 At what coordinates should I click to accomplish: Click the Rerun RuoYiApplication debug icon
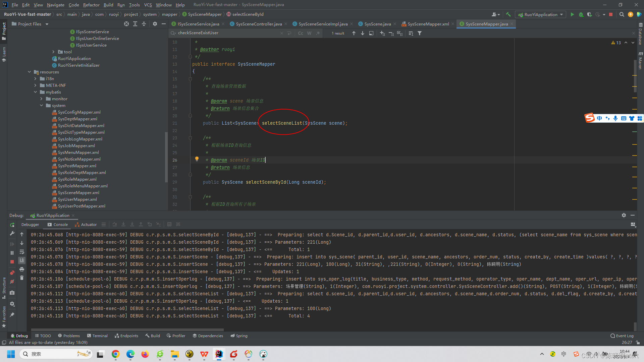click(12, 225)
